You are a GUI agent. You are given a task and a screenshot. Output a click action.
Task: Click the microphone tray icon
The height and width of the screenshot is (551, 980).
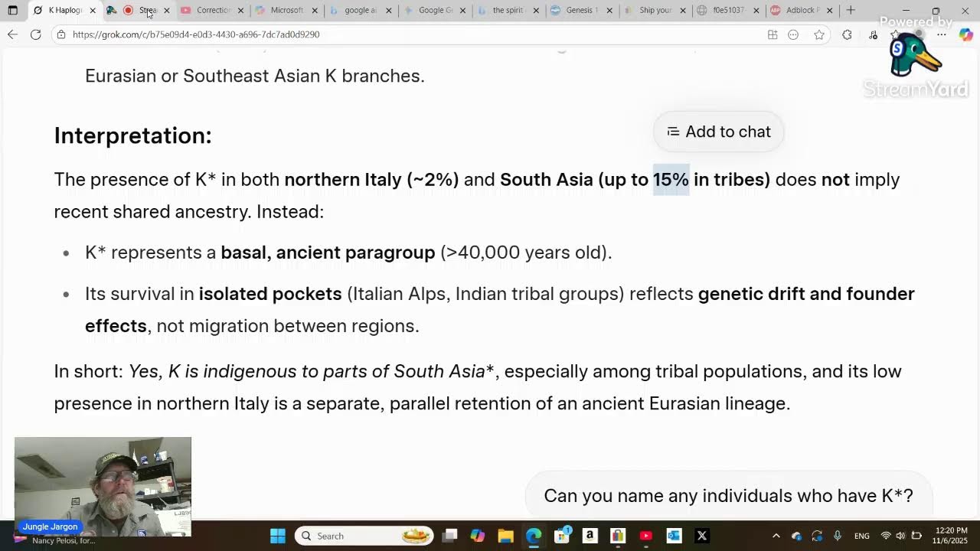click(x=838, y=536)
